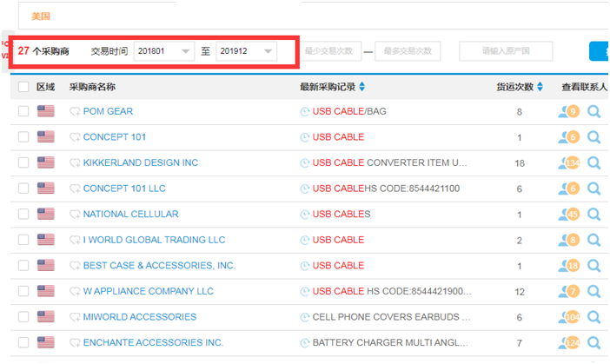Open the contacts icon for MIWORLD ACCESSORIES
The height and width of the screenshot is (364, 610).
569,317
